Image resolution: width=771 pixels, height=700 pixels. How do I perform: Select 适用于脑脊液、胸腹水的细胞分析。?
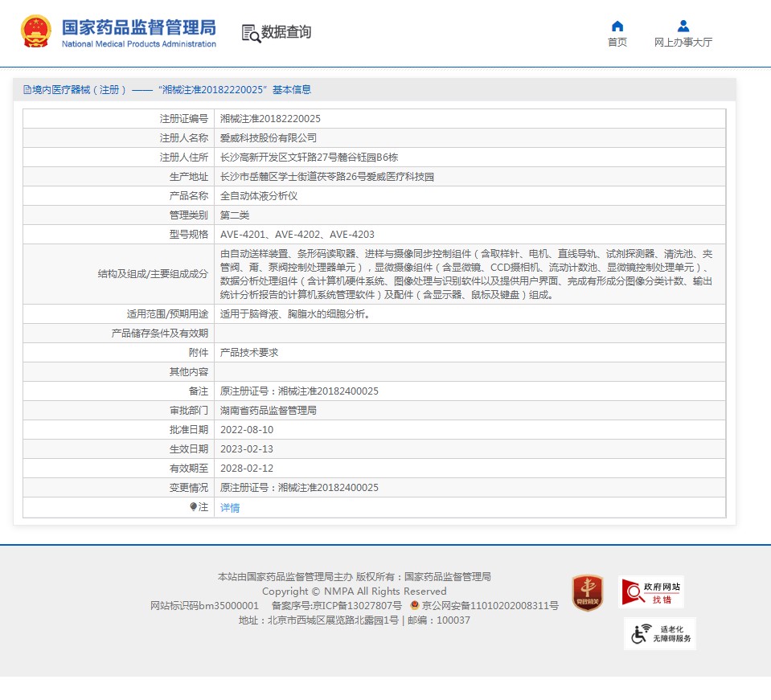point(295,313)
